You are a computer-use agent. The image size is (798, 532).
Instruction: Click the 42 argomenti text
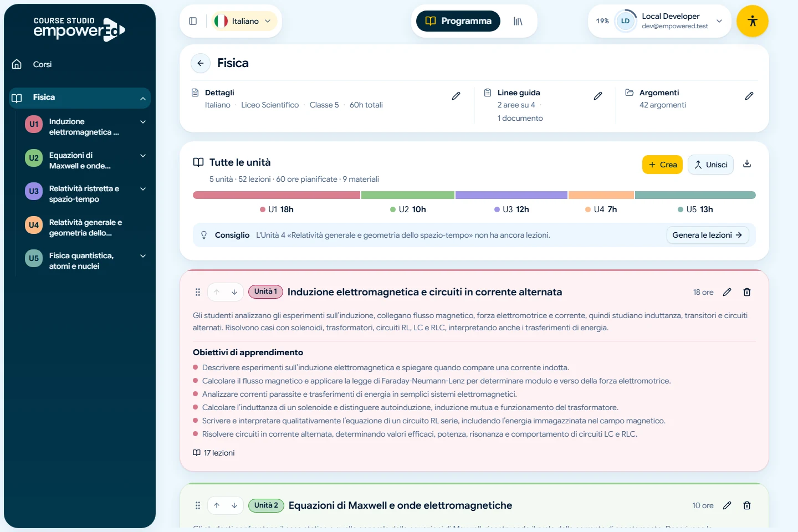click(663, 105)
